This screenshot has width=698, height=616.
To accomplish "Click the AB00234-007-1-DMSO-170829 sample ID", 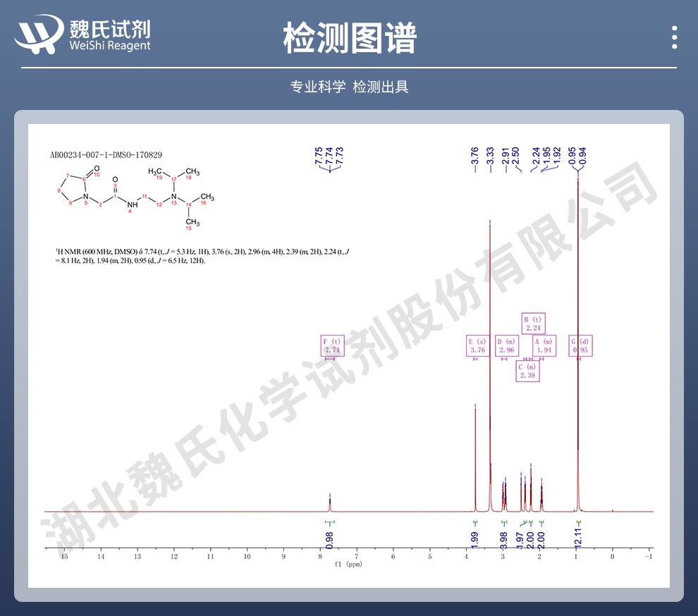I will (x=106, y=154).
